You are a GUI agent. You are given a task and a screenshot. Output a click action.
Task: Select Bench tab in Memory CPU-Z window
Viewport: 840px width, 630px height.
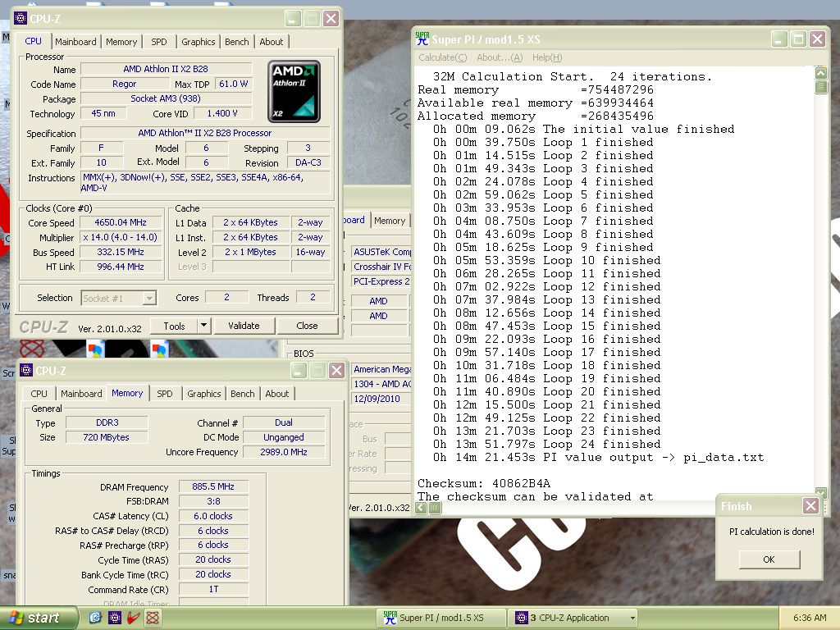click(243, 394)
